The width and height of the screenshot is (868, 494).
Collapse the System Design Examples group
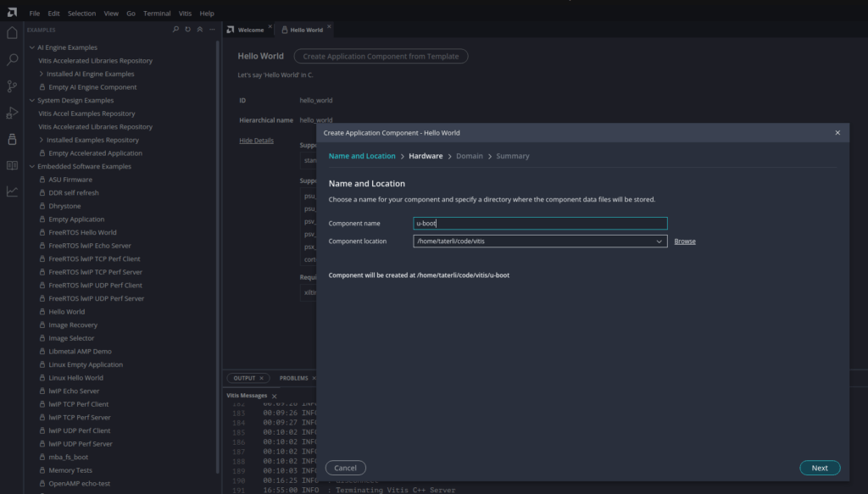32,100
